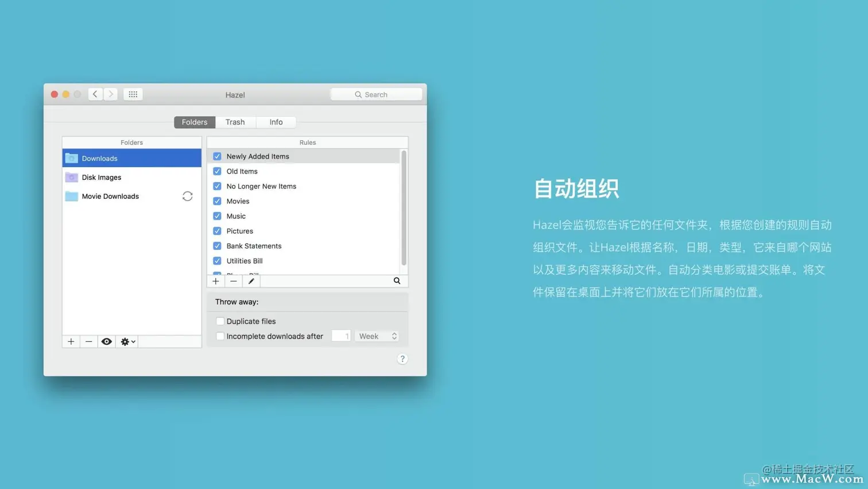Image resolution: width=868 pixels, height=489 pixels.
Task: Select the Pictures rule text
Action: pyautogui.click(x=239, y=231)
